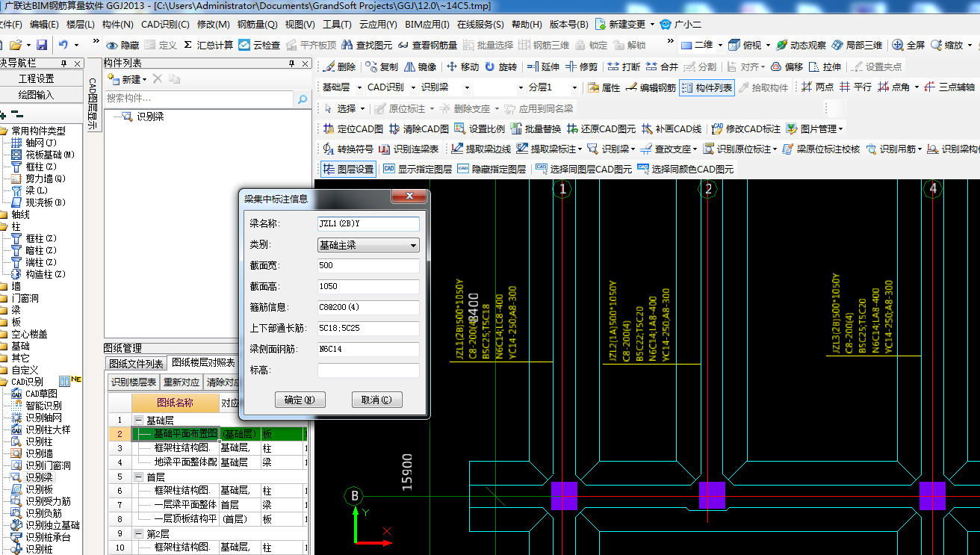Screen dimensions: 980x555
Task: Switch to 图纸文件列表 tab
Action: click(137, 364)
